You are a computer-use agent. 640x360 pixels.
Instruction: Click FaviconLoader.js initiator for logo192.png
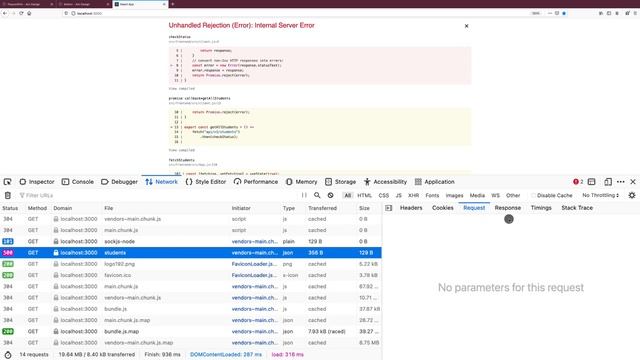pos(254,264)
